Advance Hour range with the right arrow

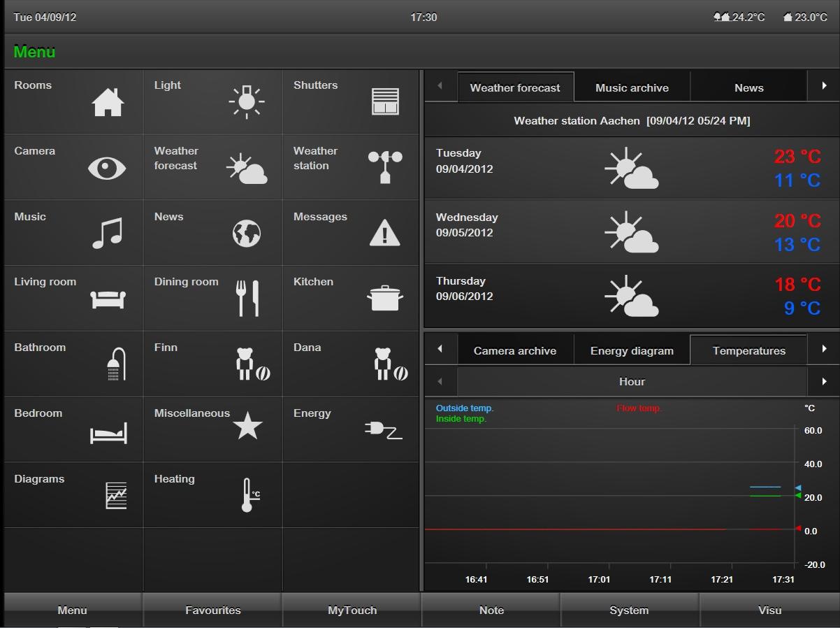(x=824, y=382)
